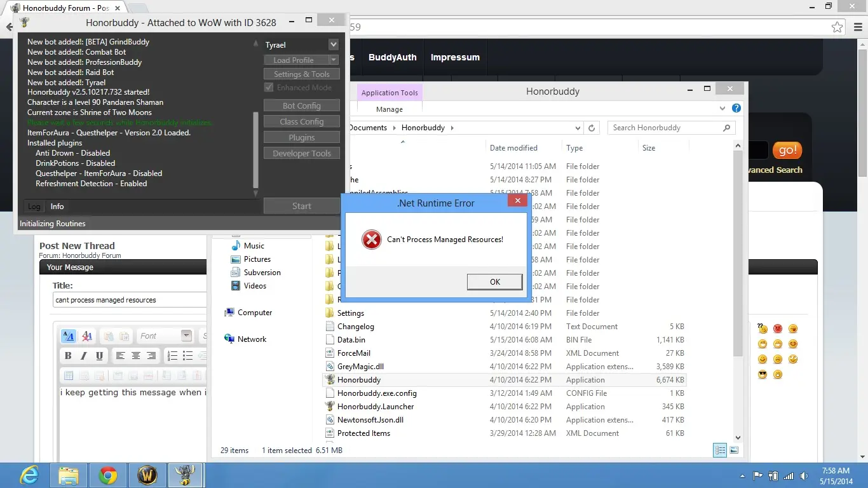
Task: Click the red error icon in the dialog
Action: 371,240
